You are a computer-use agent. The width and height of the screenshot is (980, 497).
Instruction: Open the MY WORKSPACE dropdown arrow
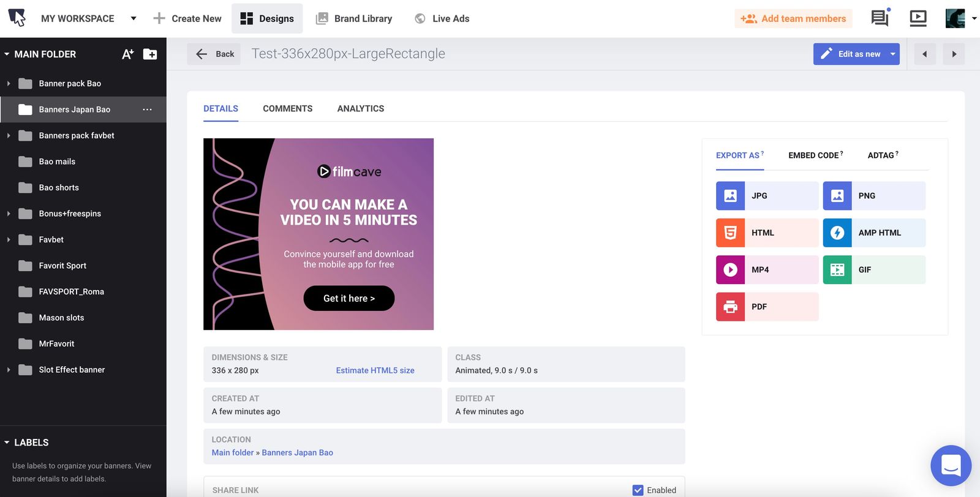(134, 18)
